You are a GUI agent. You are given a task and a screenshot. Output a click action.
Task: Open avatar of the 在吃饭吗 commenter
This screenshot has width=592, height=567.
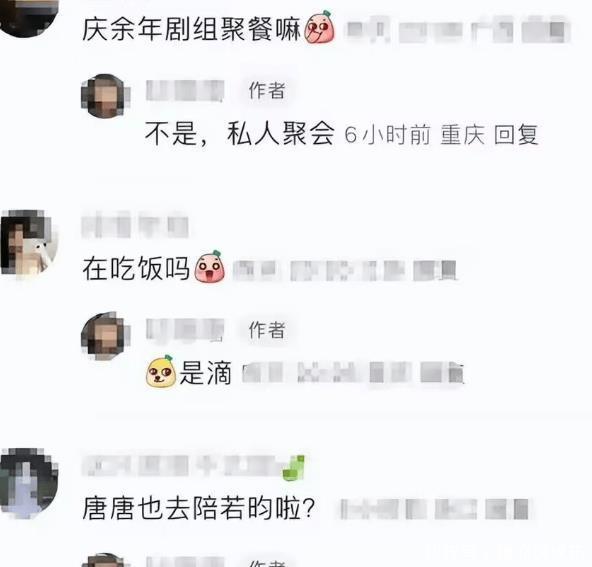coord(29,244)
